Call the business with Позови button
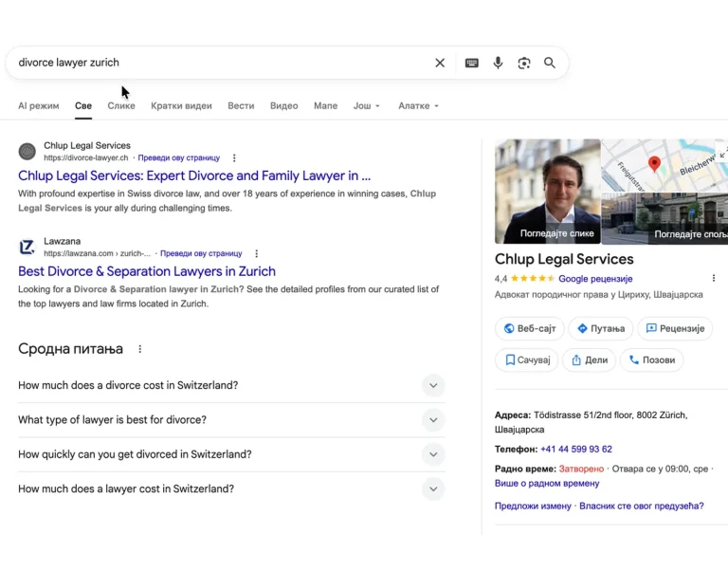Screen dimensions: 728x571 [x=652, y=360]
